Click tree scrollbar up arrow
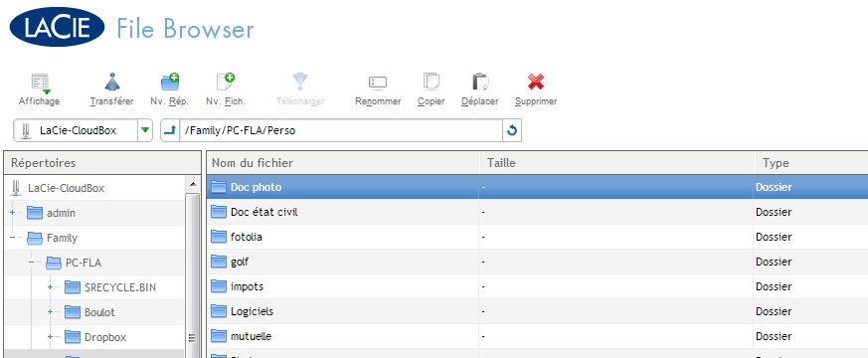The image size is (868, 358). pos(193,184)
